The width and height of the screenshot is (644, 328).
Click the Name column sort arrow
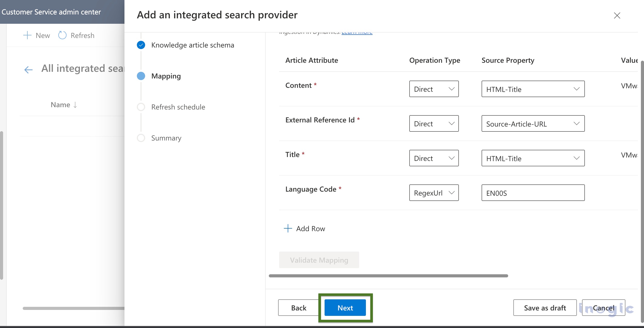(x=75, y=105)
